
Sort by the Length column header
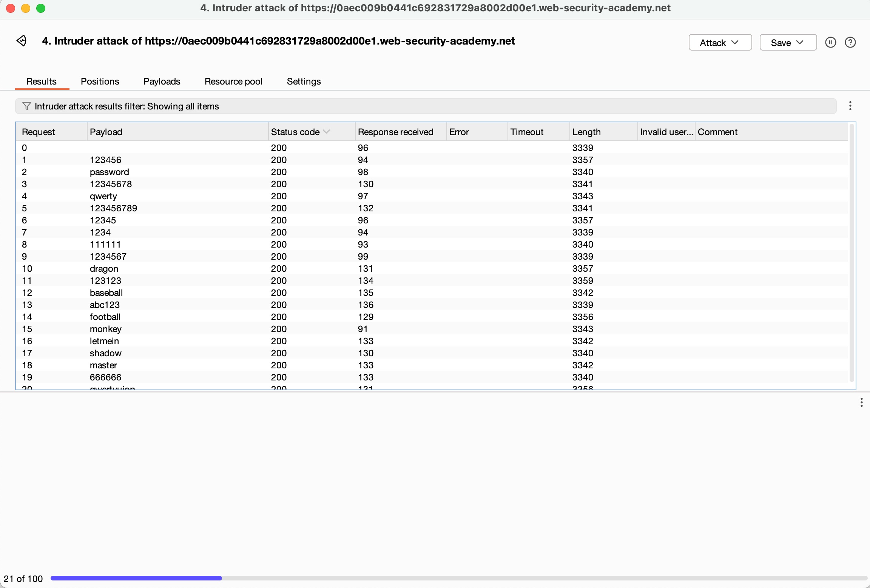click(604, 132)
